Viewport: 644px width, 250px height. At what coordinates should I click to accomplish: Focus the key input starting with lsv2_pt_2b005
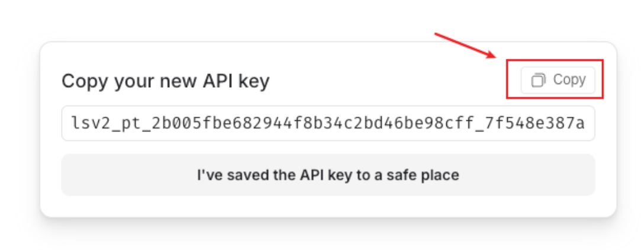(x=328, y=124)
